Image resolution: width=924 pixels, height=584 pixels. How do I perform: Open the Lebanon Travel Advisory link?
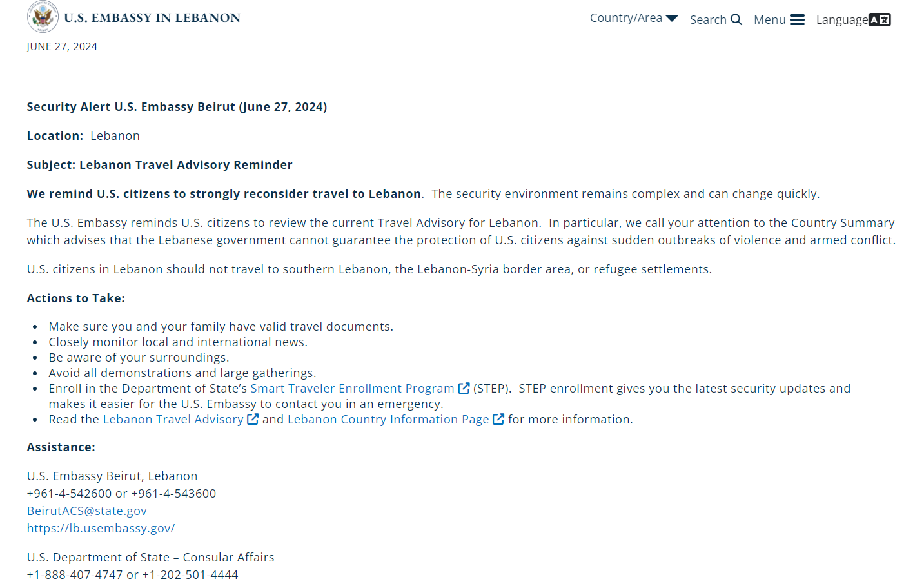click(173, 419)
